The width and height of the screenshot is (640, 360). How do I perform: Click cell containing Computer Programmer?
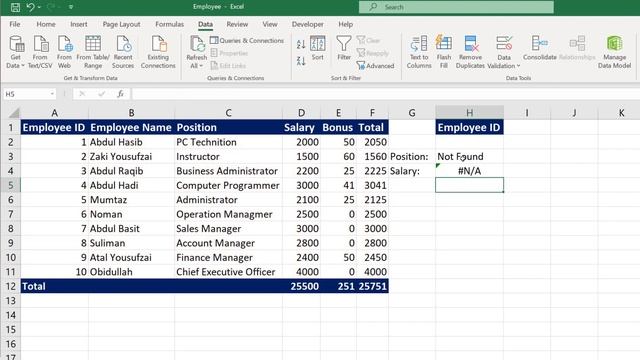coord(228,185)
